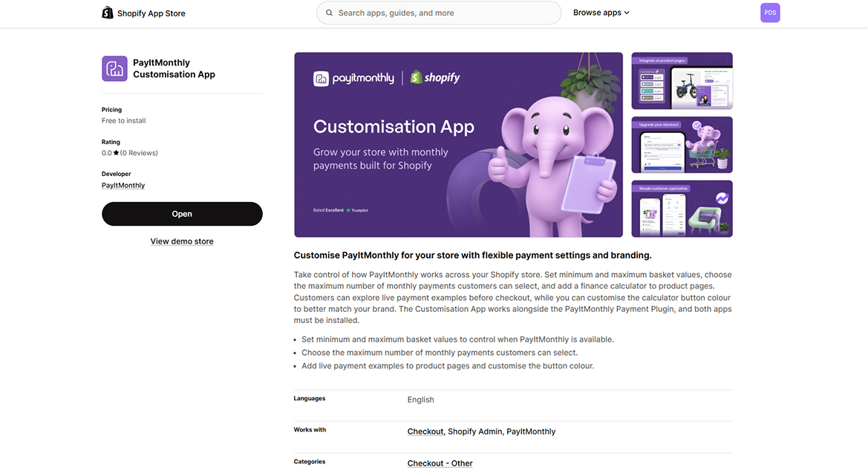The width and height of the screenshot is (868, 476).
Task: Open the PDS account avatar menu
Action: point(770,13)
